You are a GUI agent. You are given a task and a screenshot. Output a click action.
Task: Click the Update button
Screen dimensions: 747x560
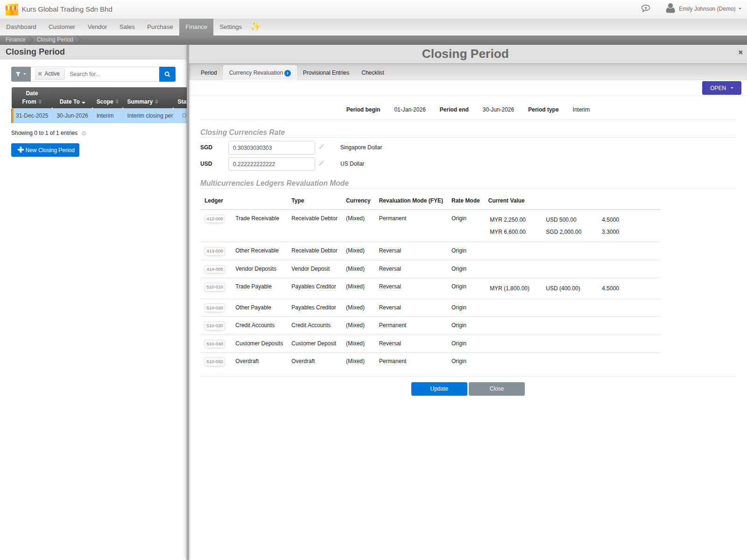[x=439, y=389]
